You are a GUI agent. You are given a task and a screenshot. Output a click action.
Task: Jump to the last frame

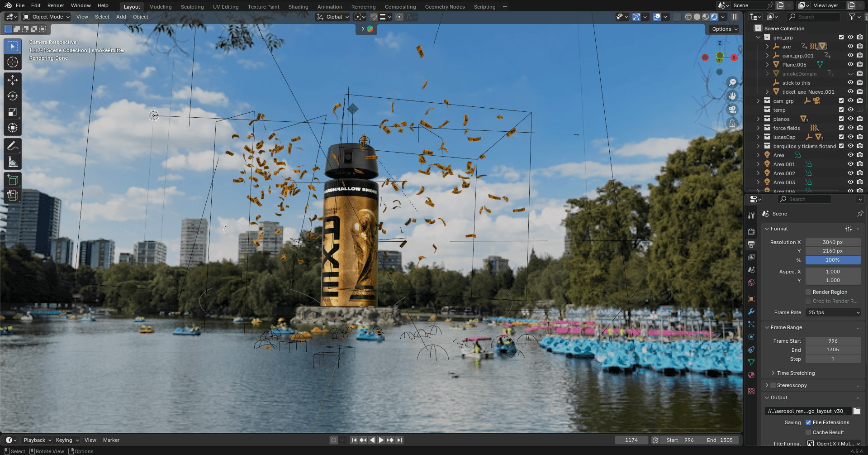point(399,440)
